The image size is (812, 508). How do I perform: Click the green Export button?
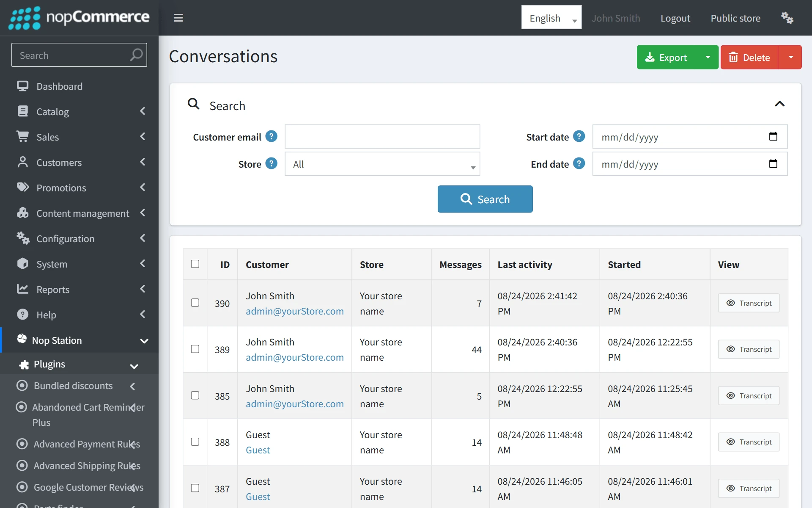(667, 57)
